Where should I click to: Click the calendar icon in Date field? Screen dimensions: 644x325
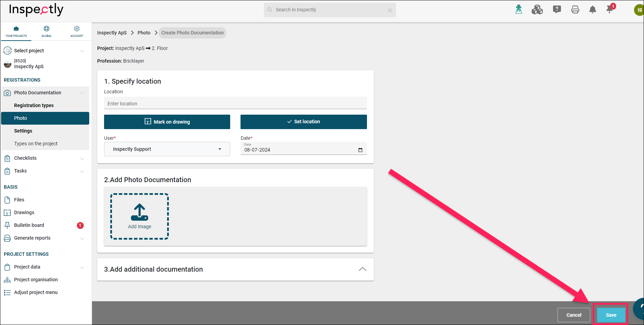[360, 150]
